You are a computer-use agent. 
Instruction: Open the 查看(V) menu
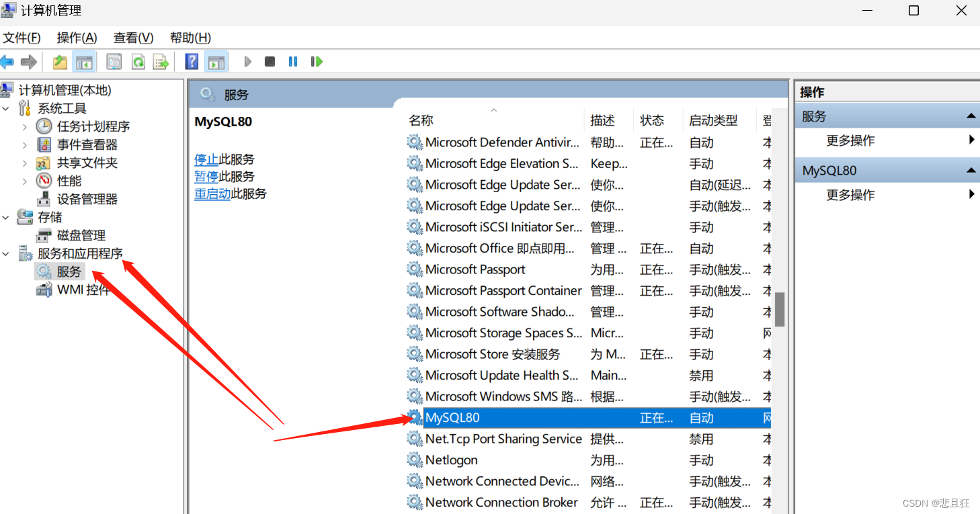tap(134, 38)
